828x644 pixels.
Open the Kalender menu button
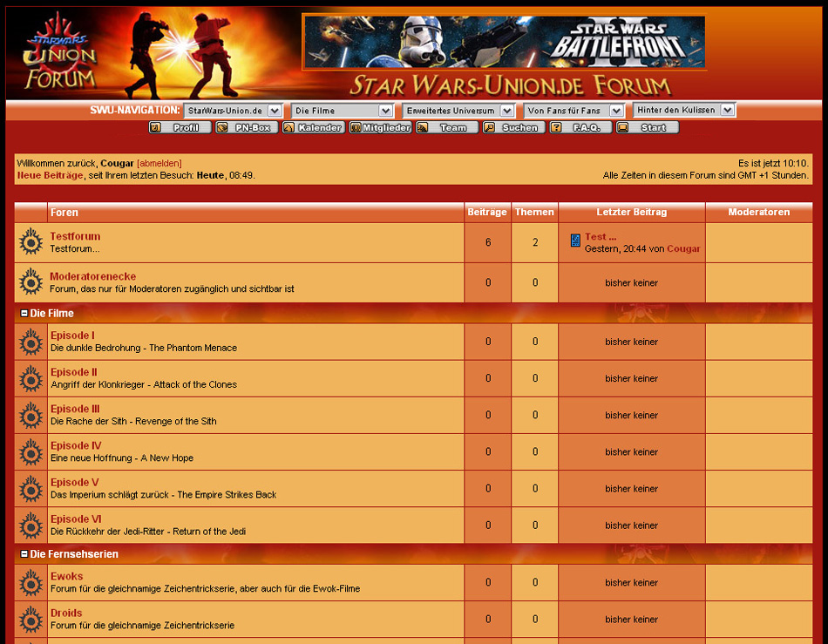[313, 127]
